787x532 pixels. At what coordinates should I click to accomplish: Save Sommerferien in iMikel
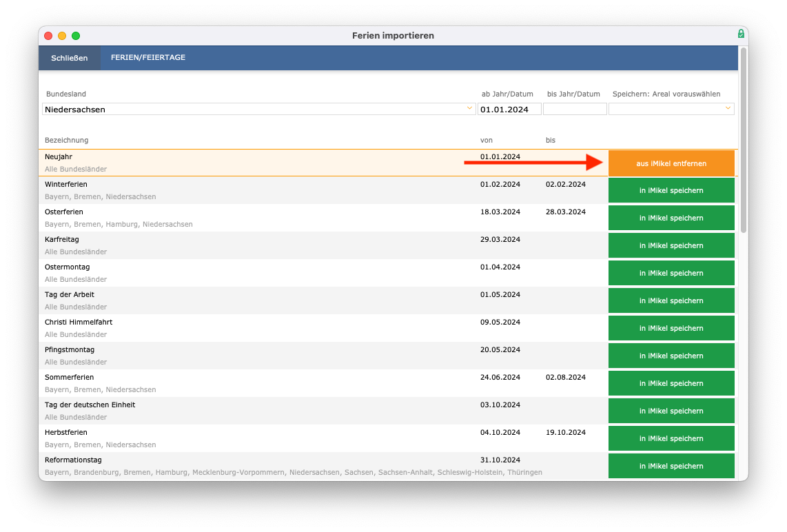click(x=671, y=383)
